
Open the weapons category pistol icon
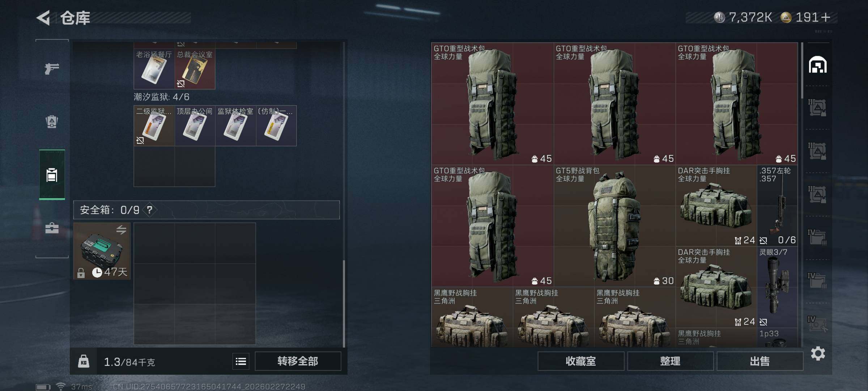[52, 68]
